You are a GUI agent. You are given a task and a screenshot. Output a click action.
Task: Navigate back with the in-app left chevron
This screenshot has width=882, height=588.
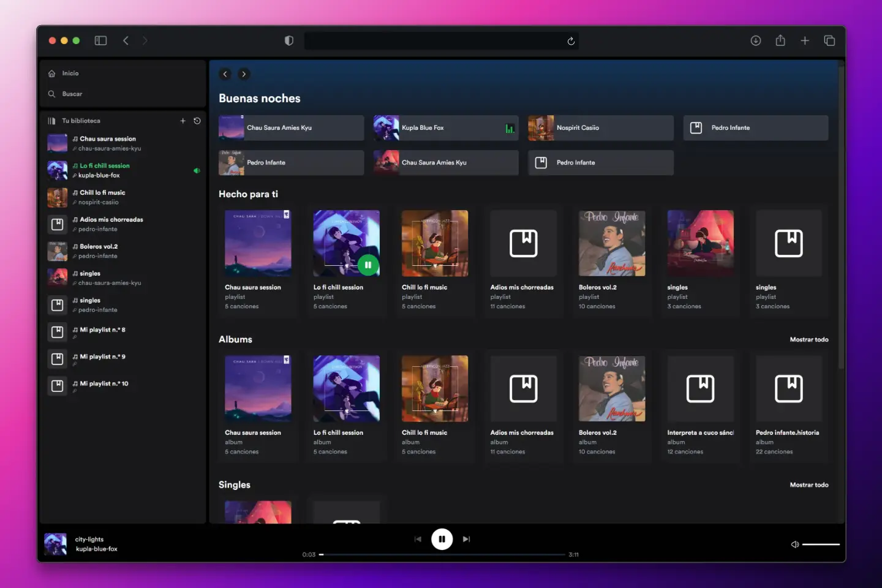click(x=225, y=74)
